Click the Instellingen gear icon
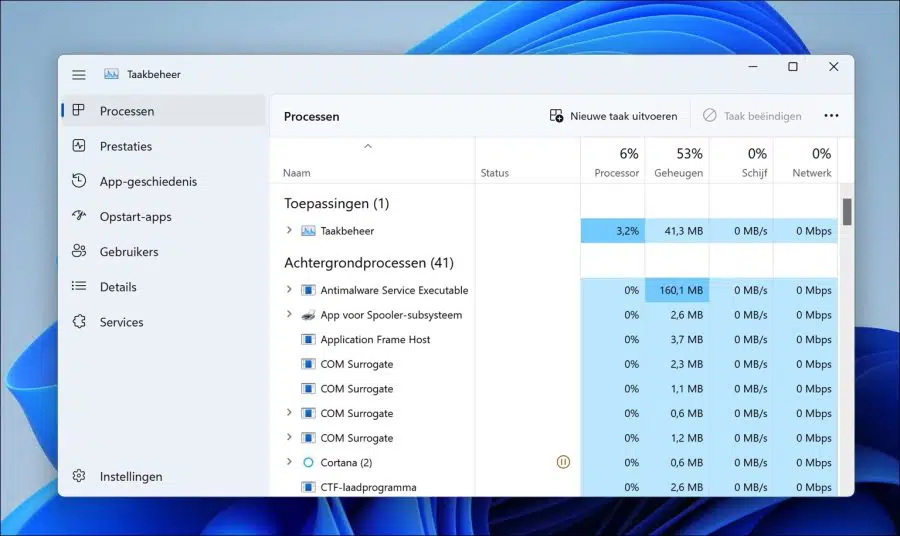 pos(79,476)
